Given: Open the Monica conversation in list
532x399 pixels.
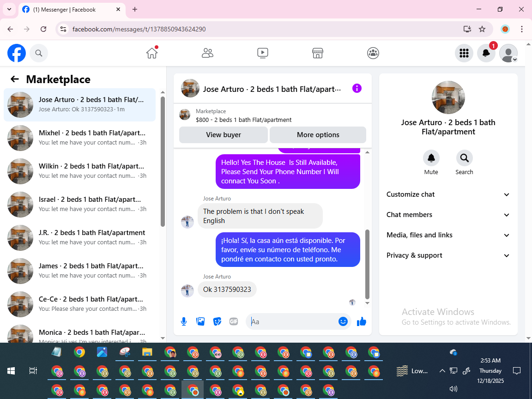Looking at the screenshot, I should [80, 332].
